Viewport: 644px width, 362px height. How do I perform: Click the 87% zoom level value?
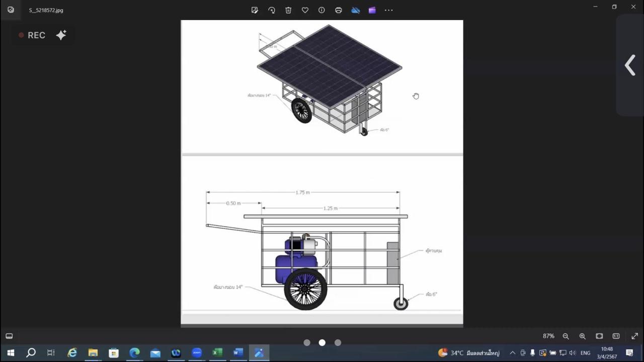coord(548,336)
